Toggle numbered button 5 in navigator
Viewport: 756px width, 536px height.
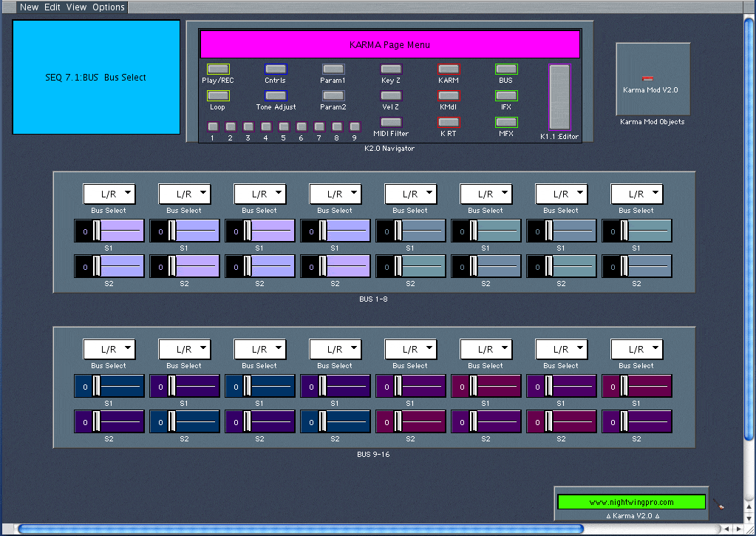click(283, 126)
